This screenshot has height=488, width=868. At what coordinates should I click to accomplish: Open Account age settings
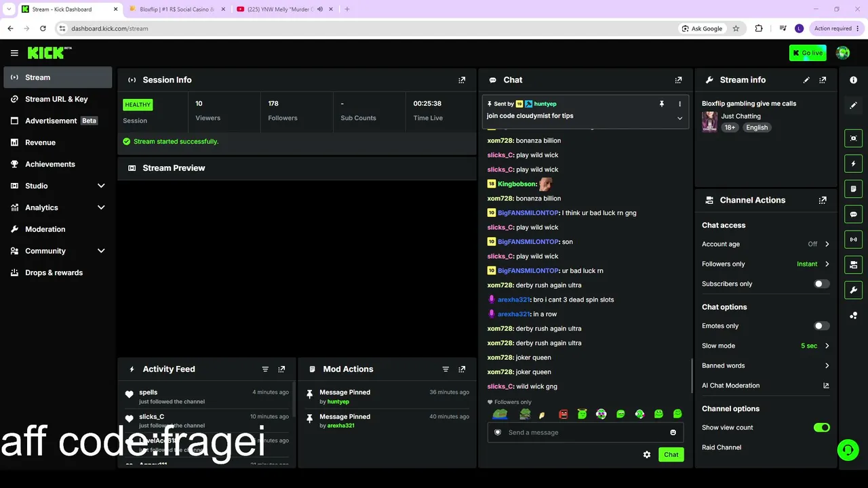[766, 244]
